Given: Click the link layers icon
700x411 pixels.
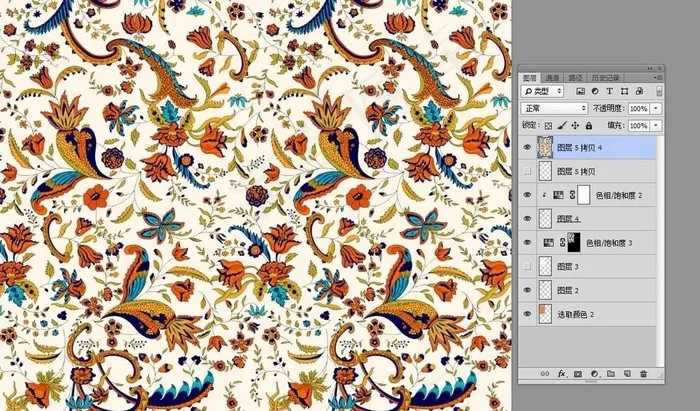Looking at the screenshot, I should pos(544,373).
